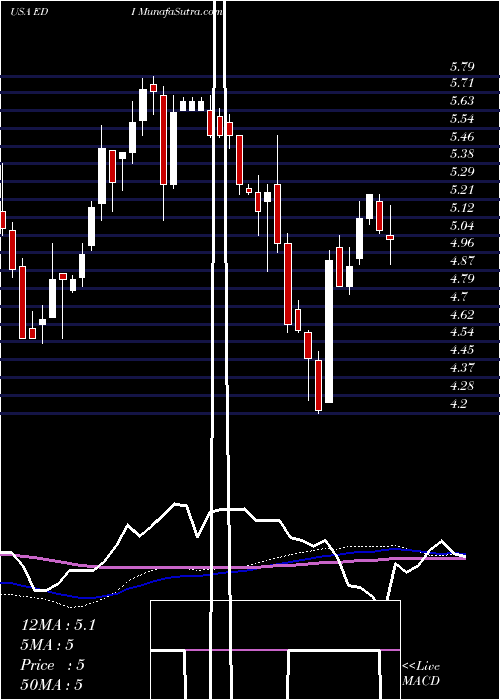Screen dimensions: 500x700
Task: Select the 4.79 price level label
Action: pyautogui.click(x=462, y=279)
